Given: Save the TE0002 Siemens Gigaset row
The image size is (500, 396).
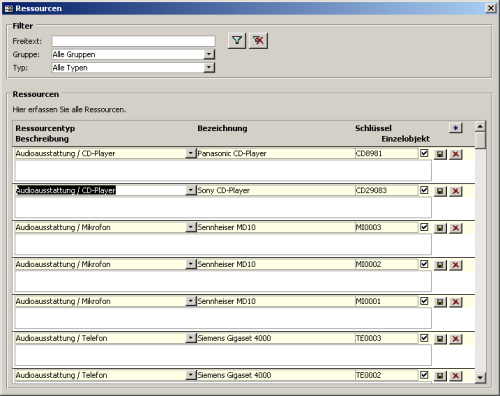Looking at the screenshot, I should click(440, 376).
